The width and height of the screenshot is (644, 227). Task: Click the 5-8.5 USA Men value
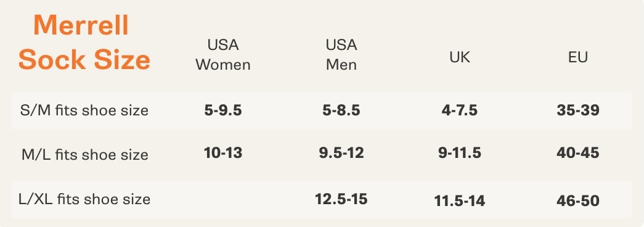tap(341, 110)
